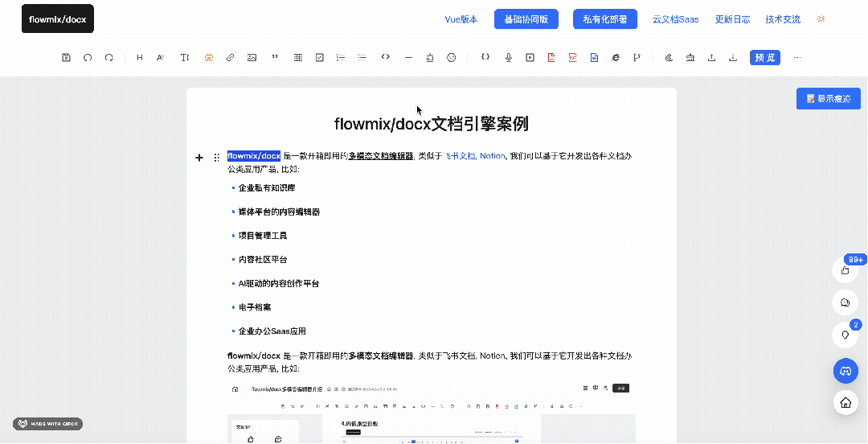Click the clear formatting brush icon

(690, 57)
